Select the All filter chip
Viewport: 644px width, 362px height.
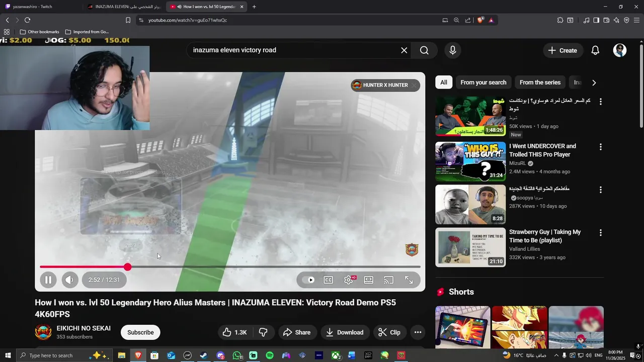(x=444, y=82)
